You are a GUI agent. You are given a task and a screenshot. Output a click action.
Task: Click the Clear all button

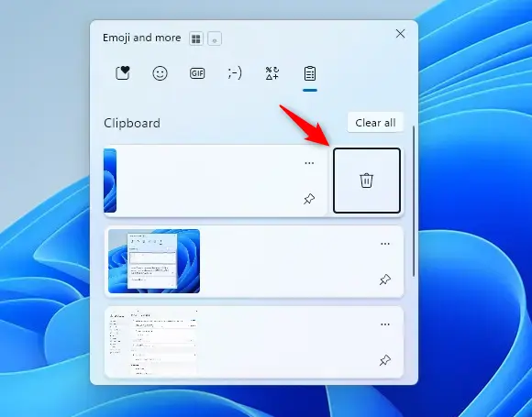coord(375,123)
